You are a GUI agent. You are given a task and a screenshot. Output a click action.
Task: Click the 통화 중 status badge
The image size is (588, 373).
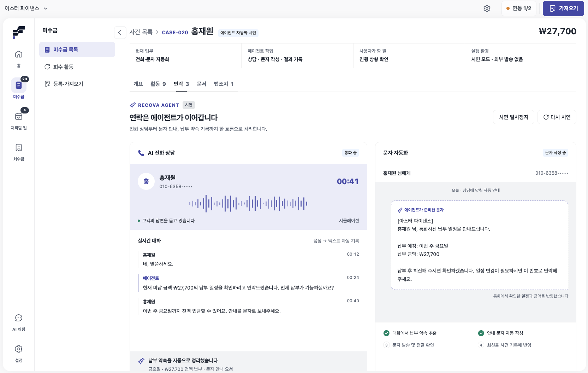351,153
